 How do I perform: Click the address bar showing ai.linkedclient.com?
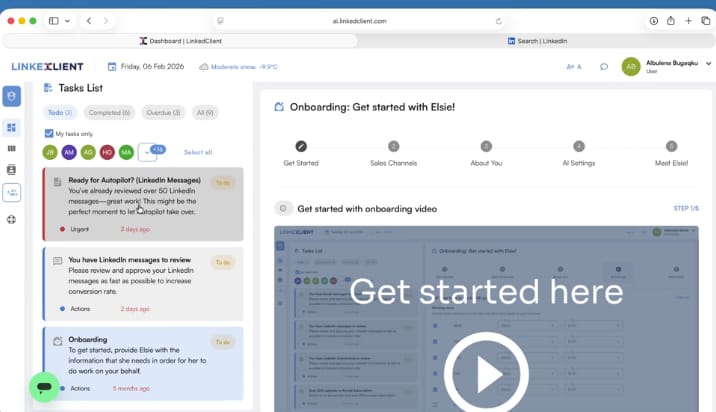(359, 21)
